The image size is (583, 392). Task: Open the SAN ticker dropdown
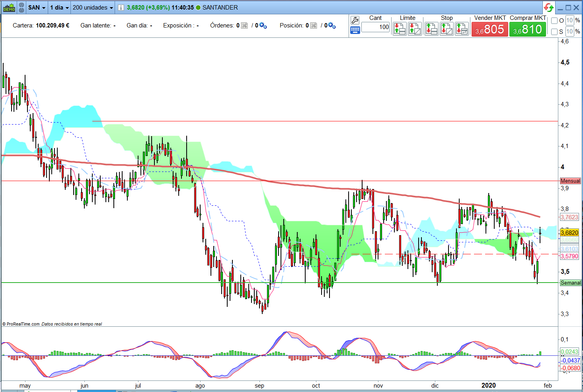[37, 8]
